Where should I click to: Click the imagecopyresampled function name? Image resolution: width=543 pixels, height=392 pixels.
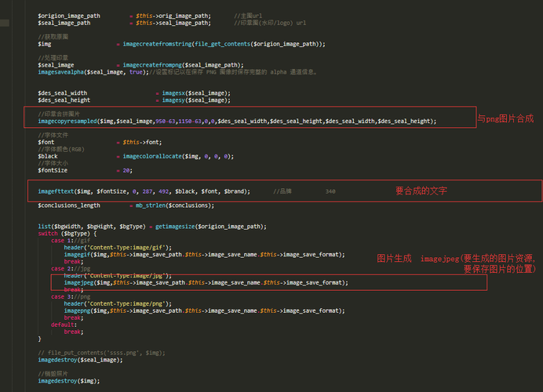point(67,121)
